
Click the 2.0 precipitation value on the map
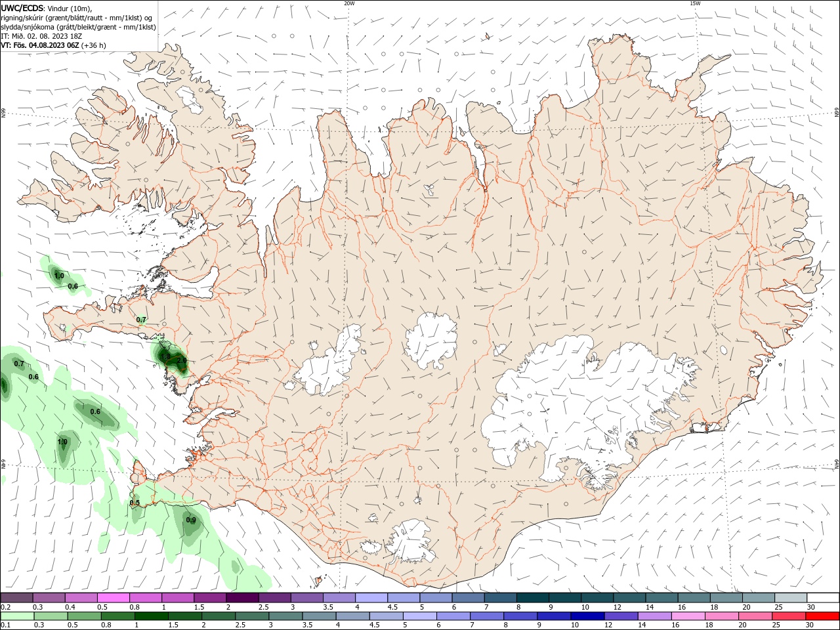(x=182, y=360)
